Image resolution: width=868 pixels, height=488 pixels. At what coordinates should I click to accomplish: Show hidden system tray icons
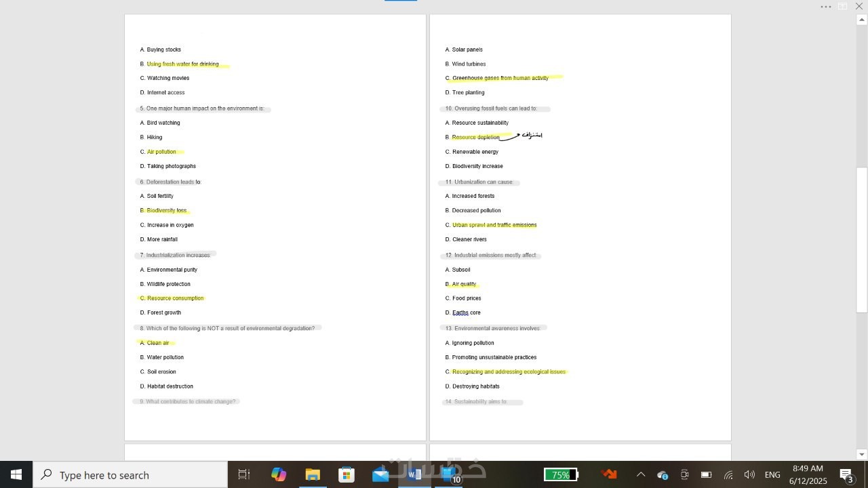pyautogui.click(x=641, y=474)
